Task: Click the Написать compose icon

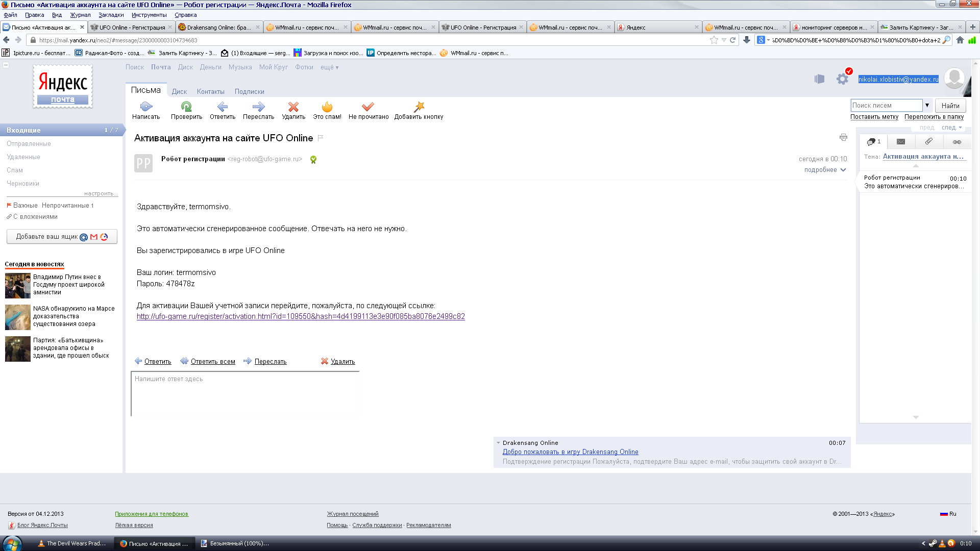Action: coord(146,107)
